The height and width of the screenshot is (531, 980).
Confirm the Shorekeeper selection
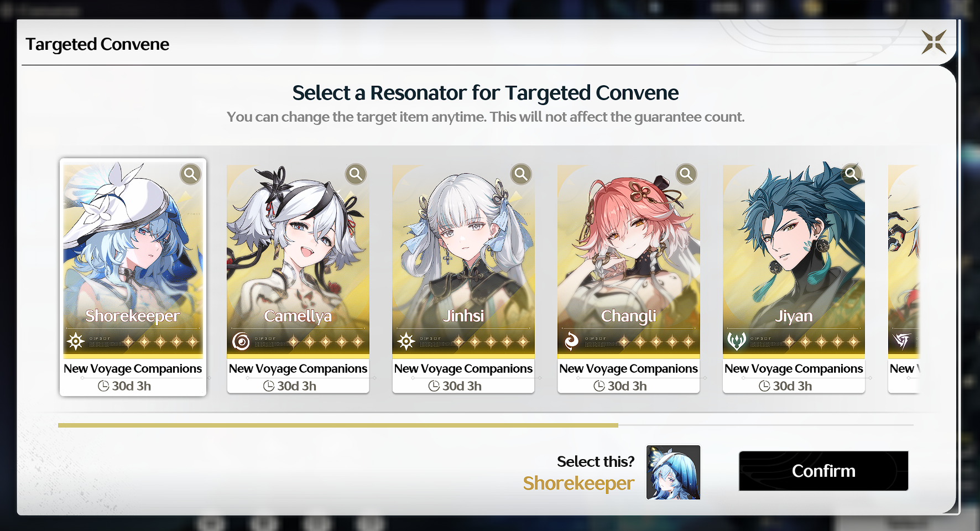coord(823,471)
